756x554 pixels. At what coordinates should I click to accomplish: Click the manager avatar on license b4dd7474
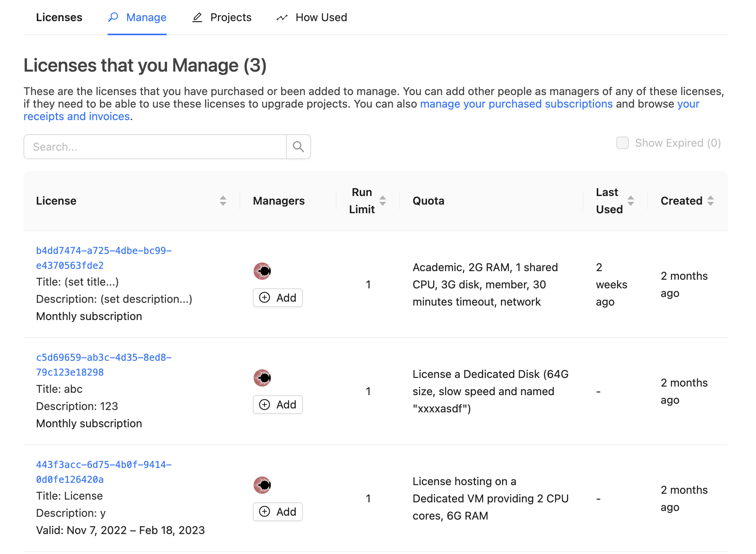pos(262,271)
